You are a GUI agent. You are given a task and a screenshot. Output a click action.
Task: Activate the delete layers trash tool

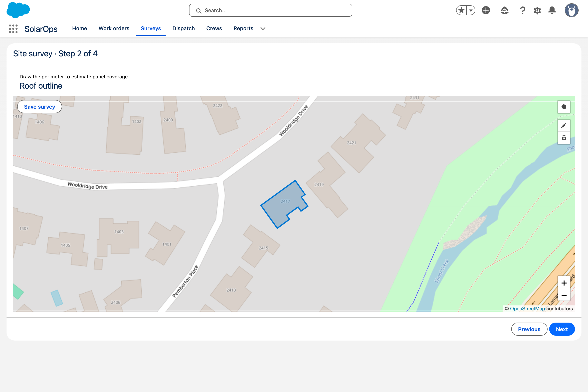(564, 138)
